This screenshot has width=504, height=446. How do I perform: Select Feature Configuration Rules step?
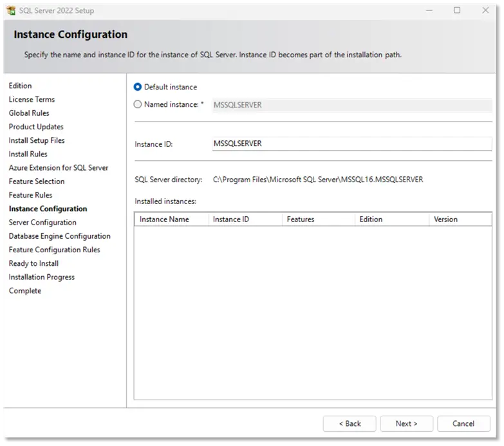pyautogui.click(x=54, y=250)
